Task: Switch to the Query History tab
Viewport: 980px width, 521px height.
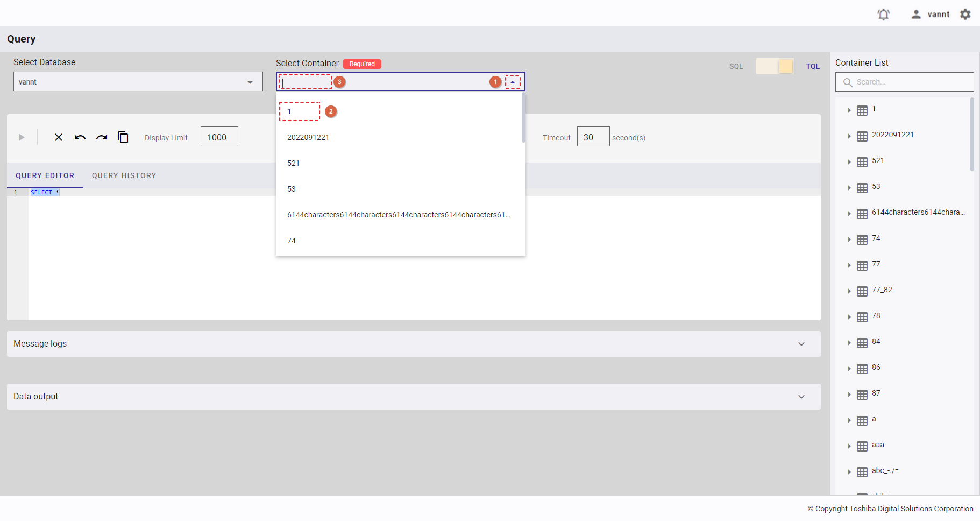Action: pos(124,175)
